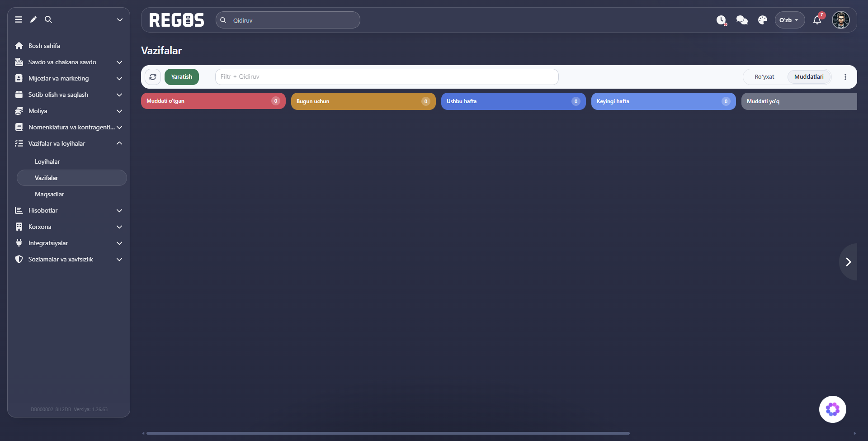868x441 pixels.
Task: Expand Sozlamalar va xavfsizlik menu
Action: [x=69, y=259]
